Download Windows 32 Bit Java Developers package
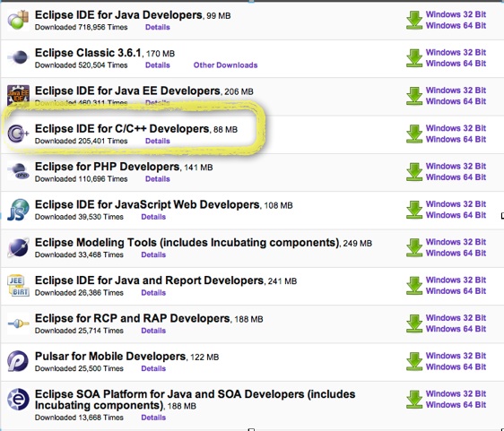The image size is (504, 431). click(456, 14)
